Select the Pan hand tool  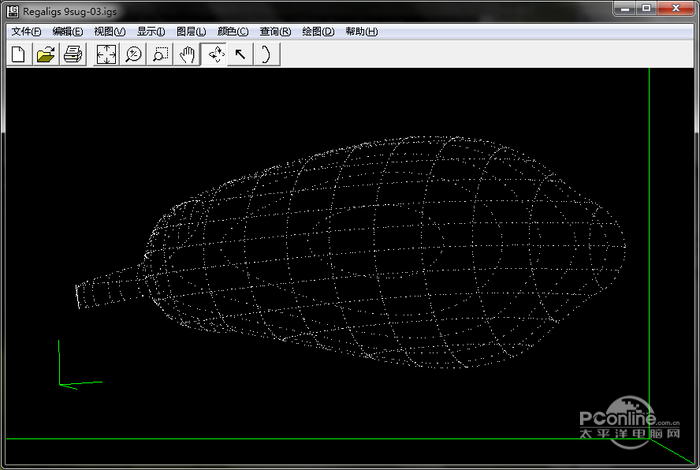click(187, 55)
